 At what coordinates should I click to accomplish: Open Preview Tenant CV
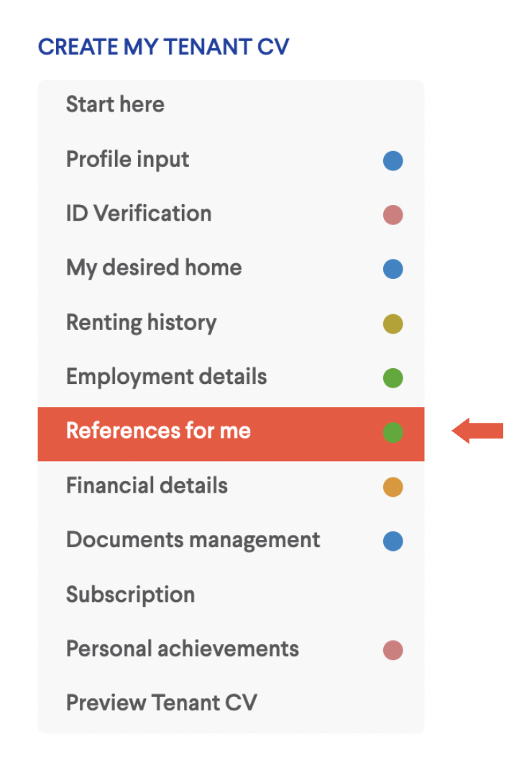pos(231,703)
